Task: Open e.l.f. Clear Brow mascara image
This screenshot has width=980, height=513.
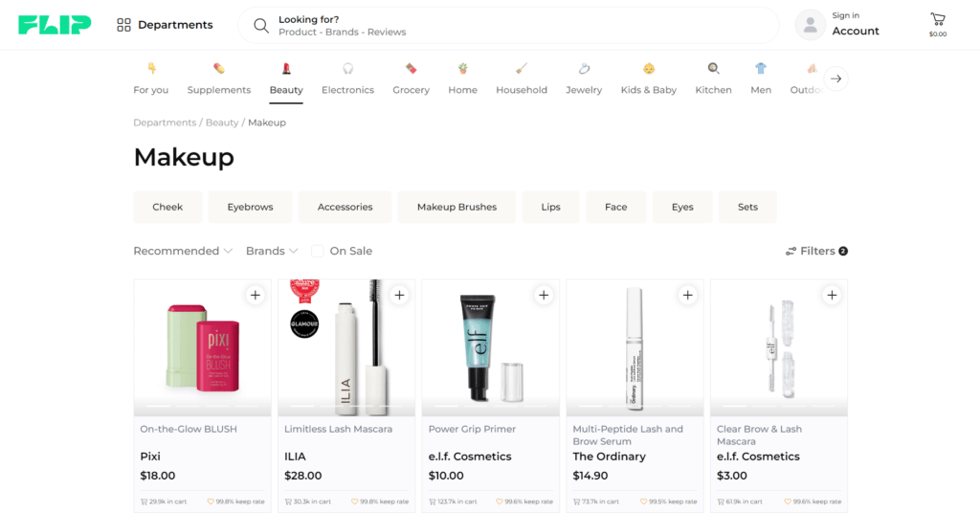Action: point(779,347)
